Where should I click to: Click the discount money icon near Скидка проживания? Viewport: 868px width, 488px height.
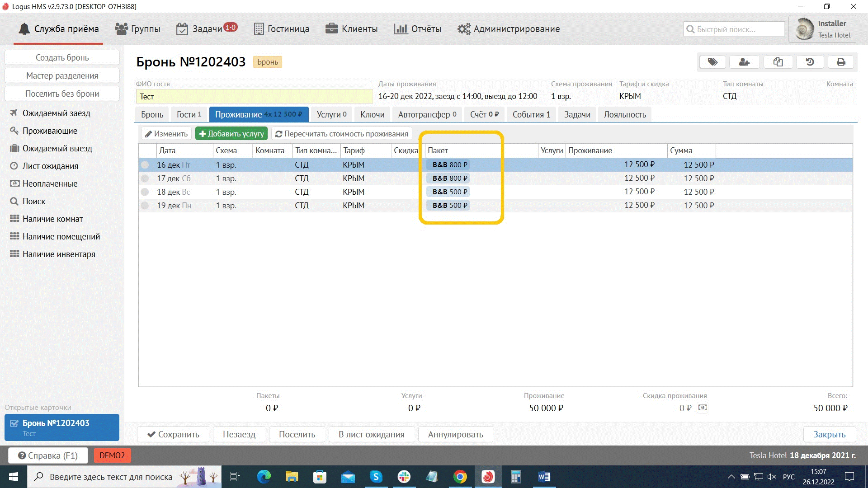(x=702, y=408)
